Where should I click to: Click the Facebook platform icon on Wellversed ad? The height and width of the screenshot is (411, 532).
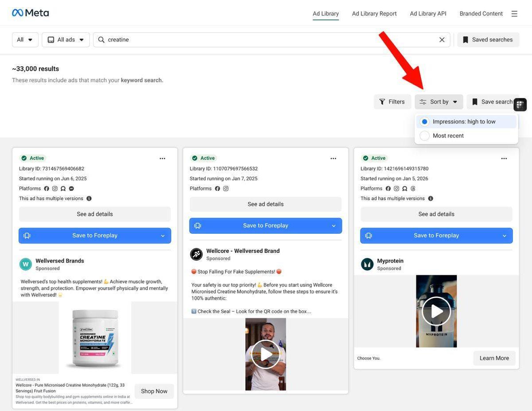[x=46, y=188]
